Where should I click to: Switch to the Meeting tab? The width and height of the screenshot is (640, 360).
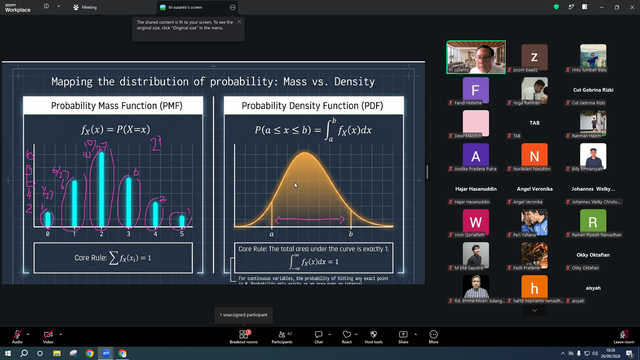85,7
